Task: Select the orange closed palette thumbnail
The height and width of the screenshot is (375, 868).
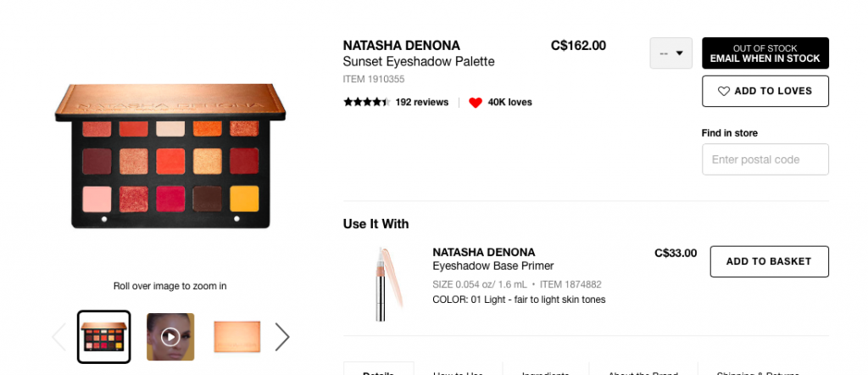Action: click(237, 337)
